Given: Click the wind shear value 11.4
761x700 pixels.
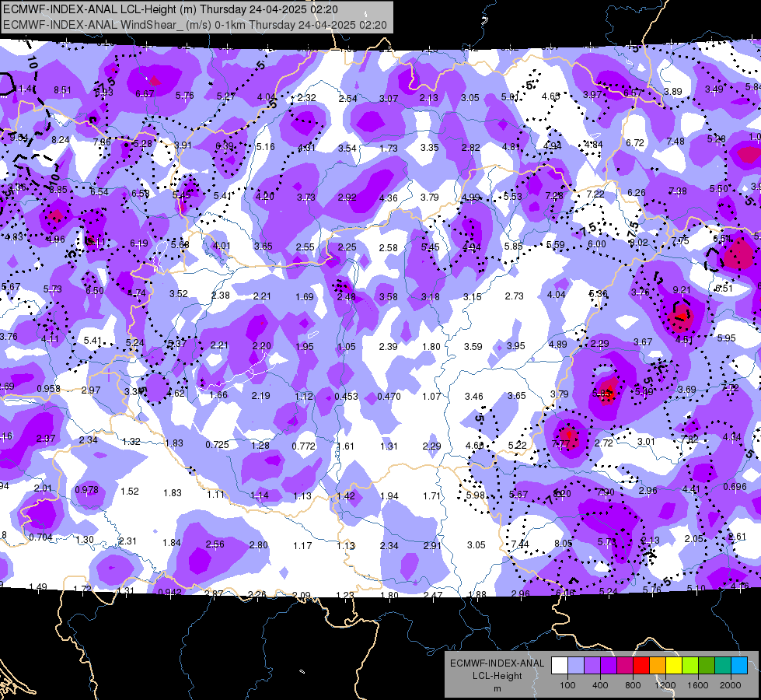Looking at the screenshot, I should tap(23, 89).
